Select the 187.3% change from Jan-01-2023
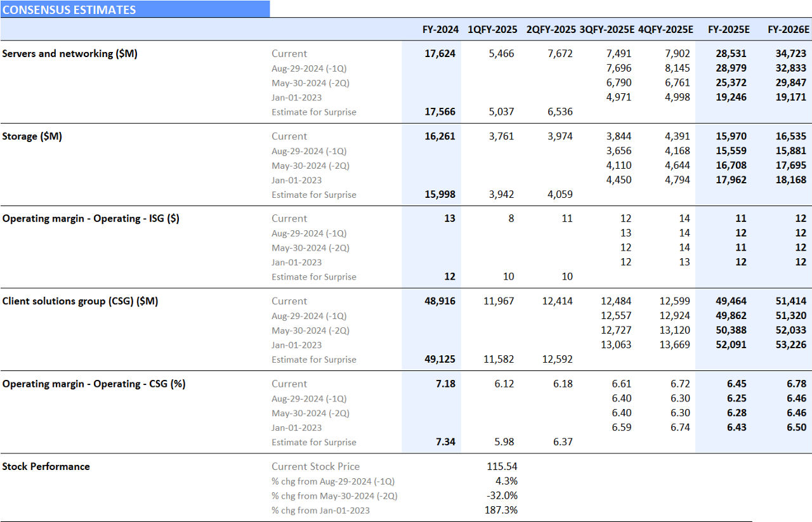The width and height of the screenshot is (812, 522). (502, 510)
